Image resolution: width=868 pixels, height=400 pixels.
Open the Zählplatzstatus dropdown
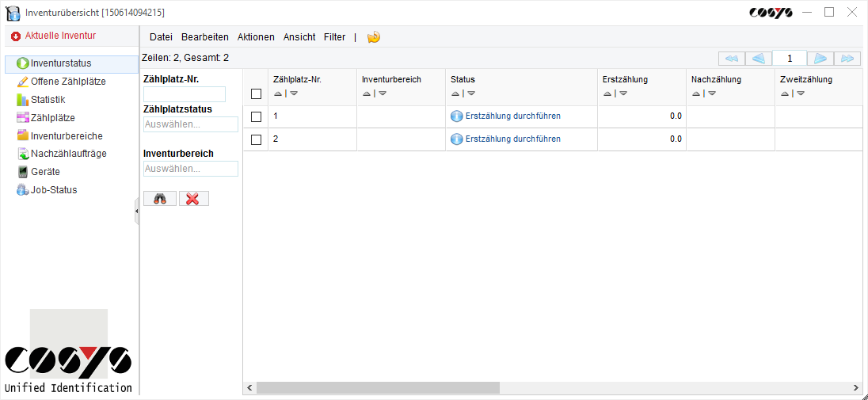pos(190,124)
